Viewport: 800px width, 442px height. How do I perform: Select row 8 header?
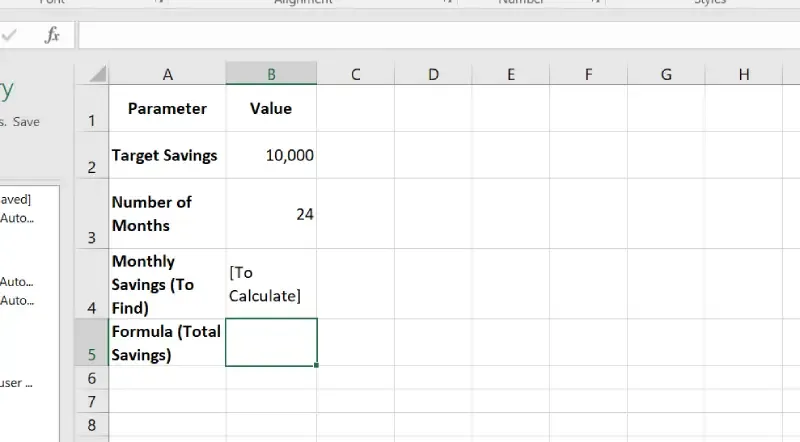coord(92,425)
